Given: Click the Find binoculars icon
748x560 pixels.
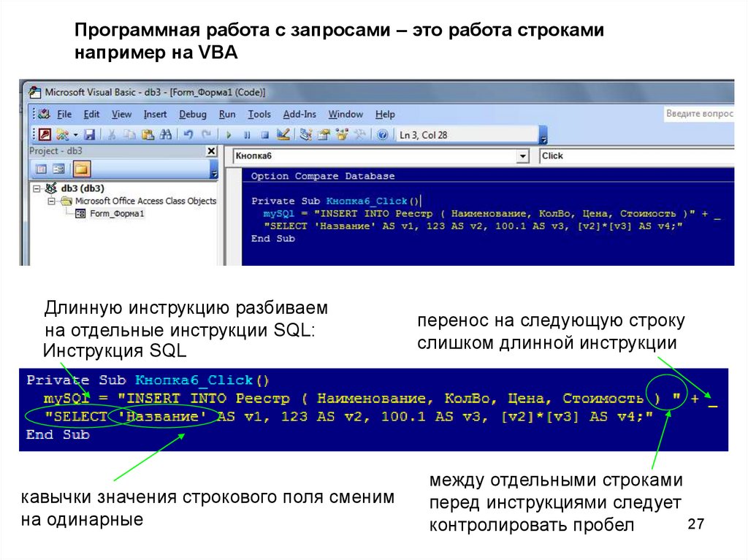Looking at the screenshot, I should pyautogui.click(x=165, y=135).
